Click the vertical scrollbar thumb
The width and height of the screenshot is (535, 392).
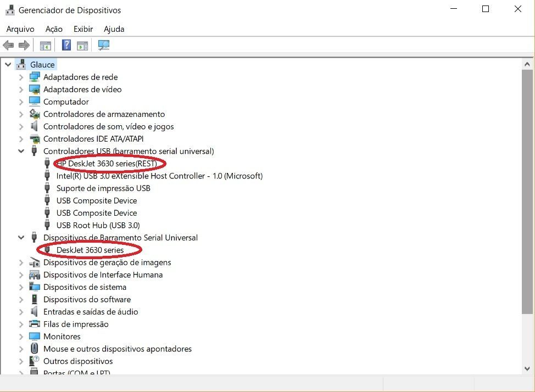[527, 192]
